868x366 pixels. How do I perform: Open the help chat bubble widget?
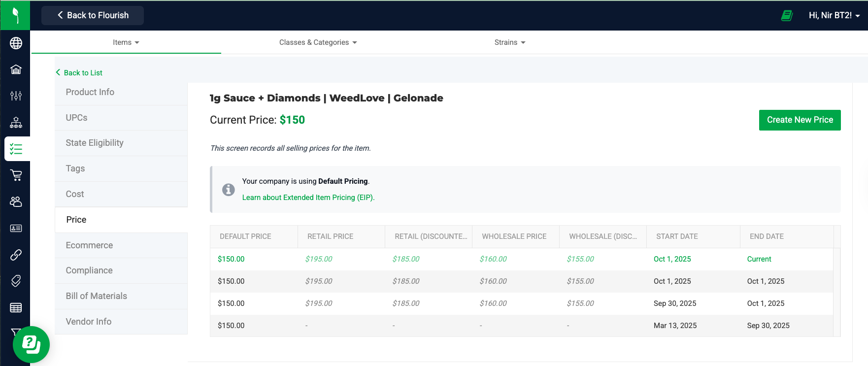tap(31, 344)
